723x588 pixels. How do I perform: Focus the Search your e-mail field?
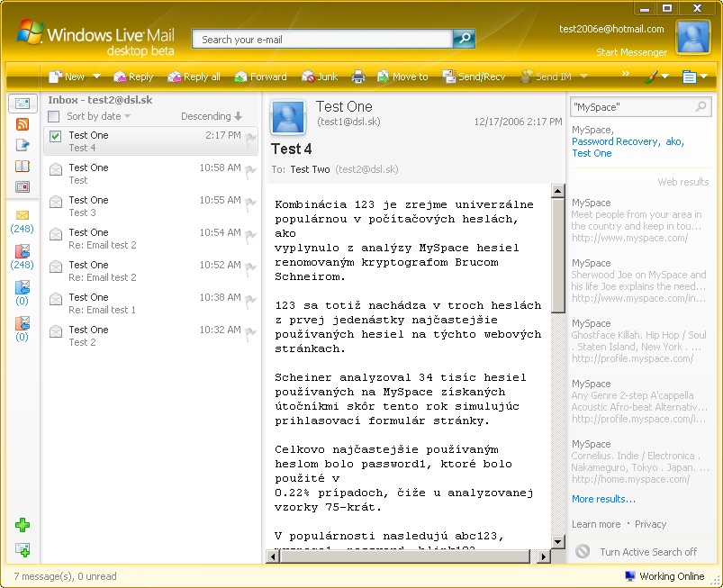322,40
